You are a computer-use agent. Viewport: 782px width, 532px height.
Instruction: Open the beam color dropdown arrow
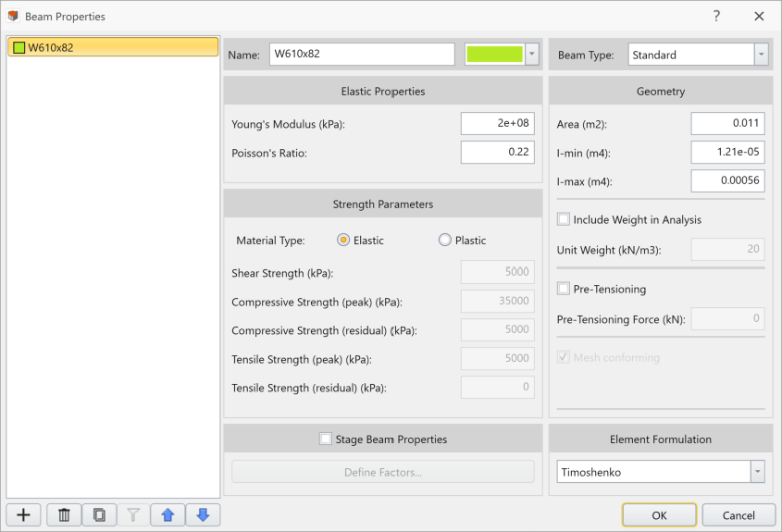coord(531,54)
